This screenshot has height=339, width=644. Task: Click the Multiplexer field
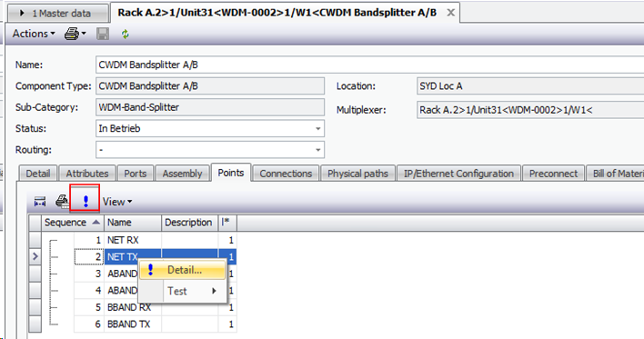(x=530, y=110)
